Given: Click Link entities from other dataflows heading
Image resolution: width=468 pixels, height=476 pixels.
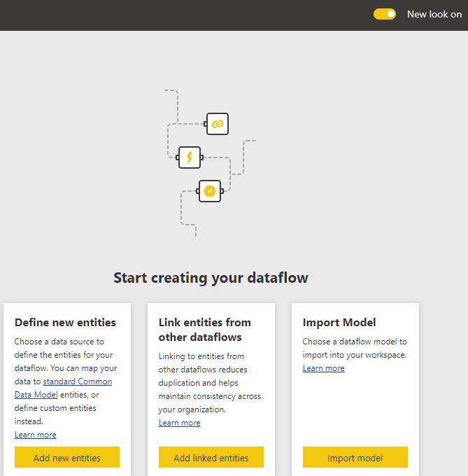Looking at the screenshot, I should point(205,330).
